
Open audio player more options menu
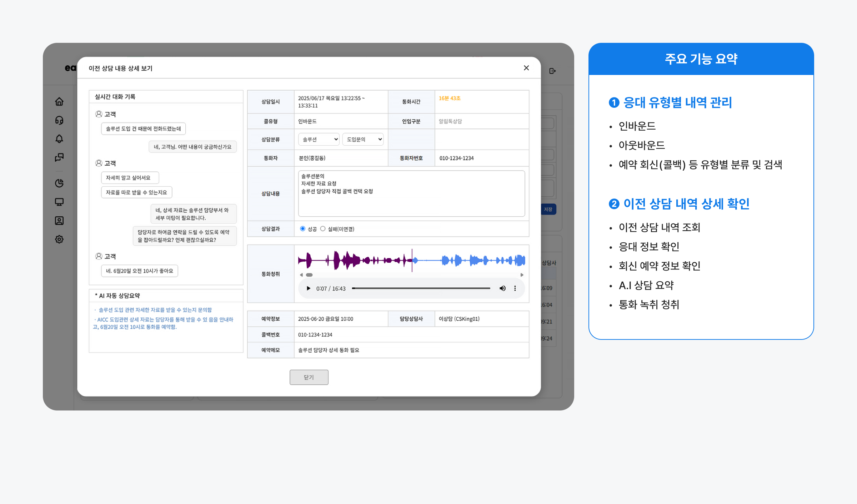pos(515,288)
